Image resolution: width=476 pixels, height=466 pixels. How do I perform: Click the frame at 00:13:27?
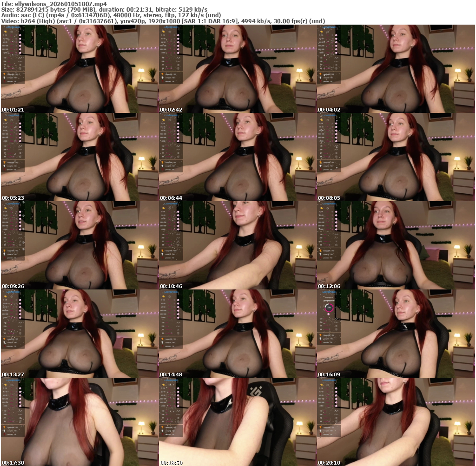pyautogui.click(x=79, y=334)
